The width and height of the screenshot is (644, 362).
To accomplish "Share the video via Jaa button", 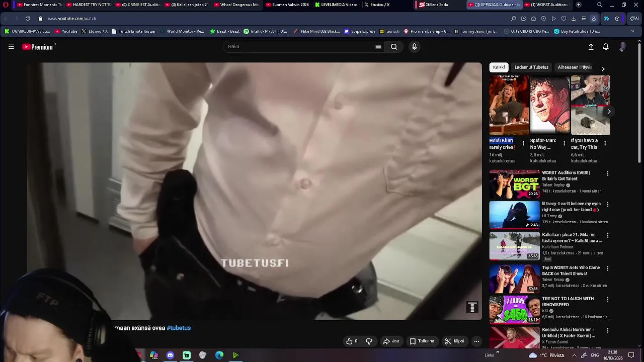I will coord(391,341).
